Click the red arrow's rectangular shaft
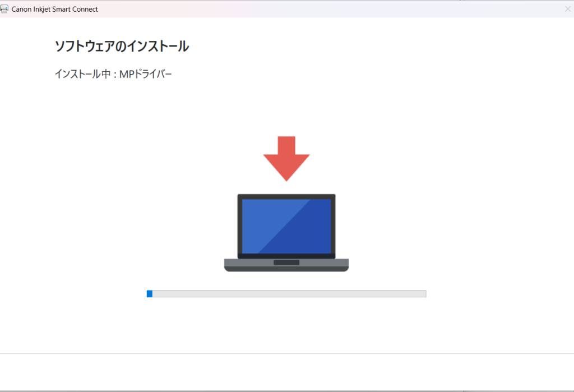 (x=286, y=145)
